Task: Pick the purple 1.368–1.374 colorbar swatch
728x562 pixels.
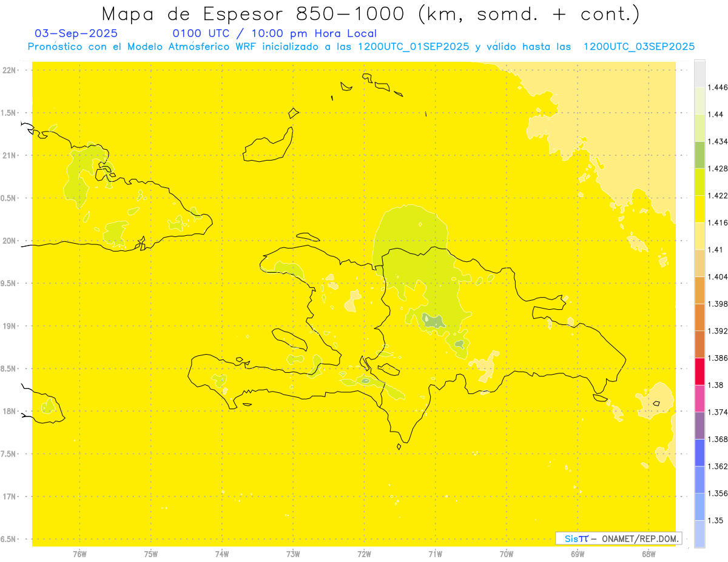Action: coord(699,426)
